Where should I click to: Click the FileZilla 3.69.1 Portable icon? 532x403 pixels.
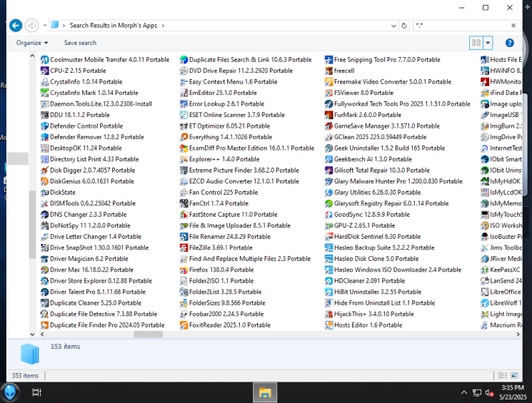click(x=184, y=248)
